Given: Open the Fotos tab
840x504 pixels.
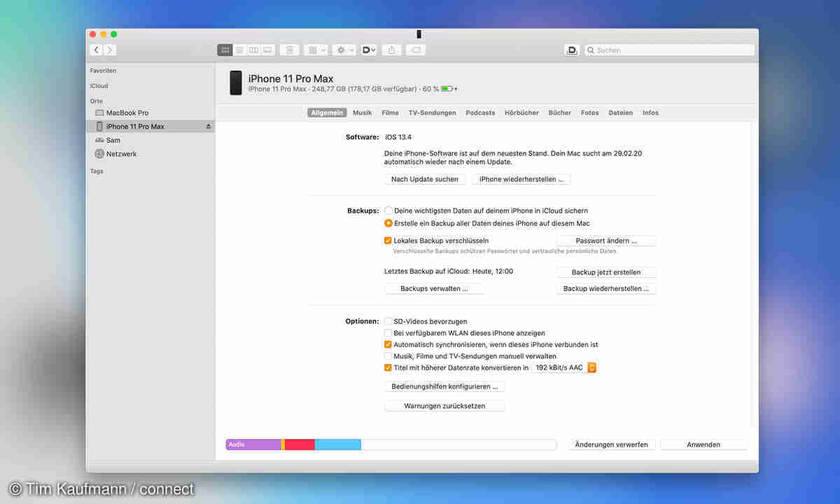Looking at the screenshot, I should pos(589,113).
